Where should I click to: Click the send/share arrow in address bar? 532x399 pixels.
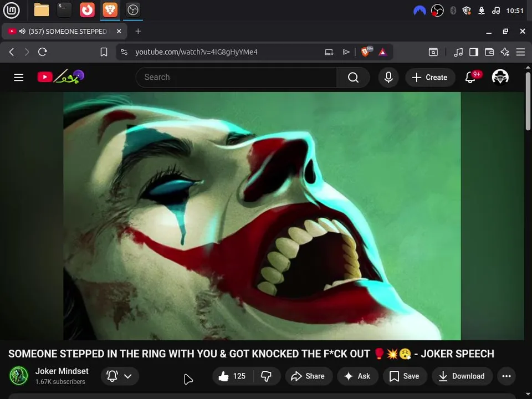[x=346, y=52]
